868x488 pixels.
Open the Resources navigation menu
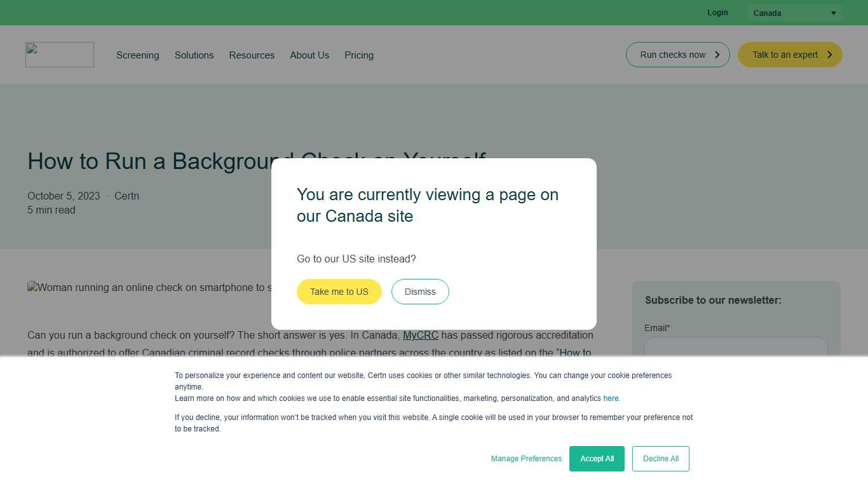(x=252, y=55)
